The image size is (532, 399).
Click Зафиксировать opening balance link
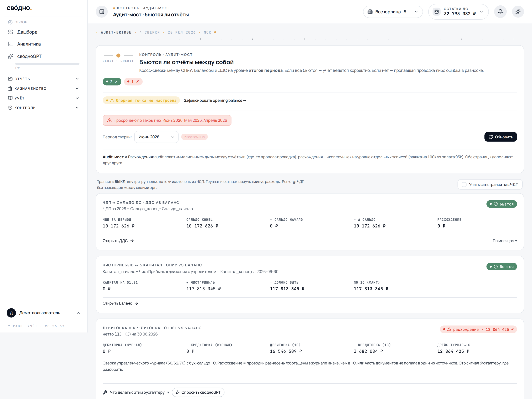(215, 100)
